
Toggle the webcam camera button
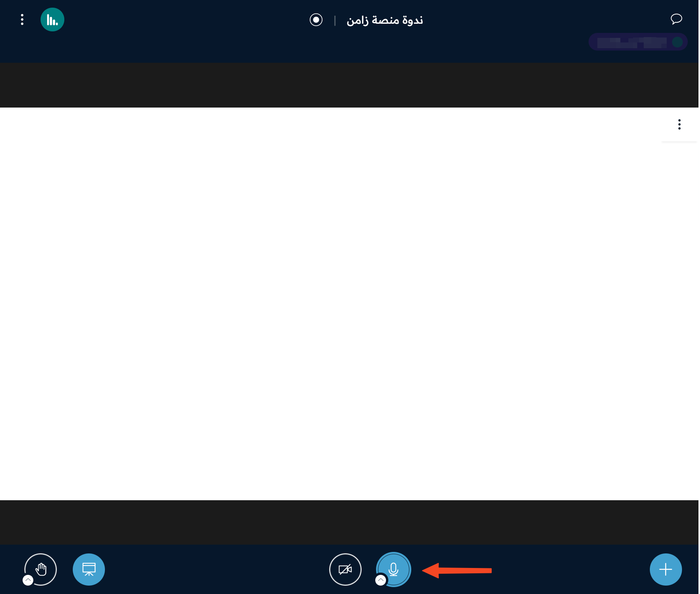345,570
